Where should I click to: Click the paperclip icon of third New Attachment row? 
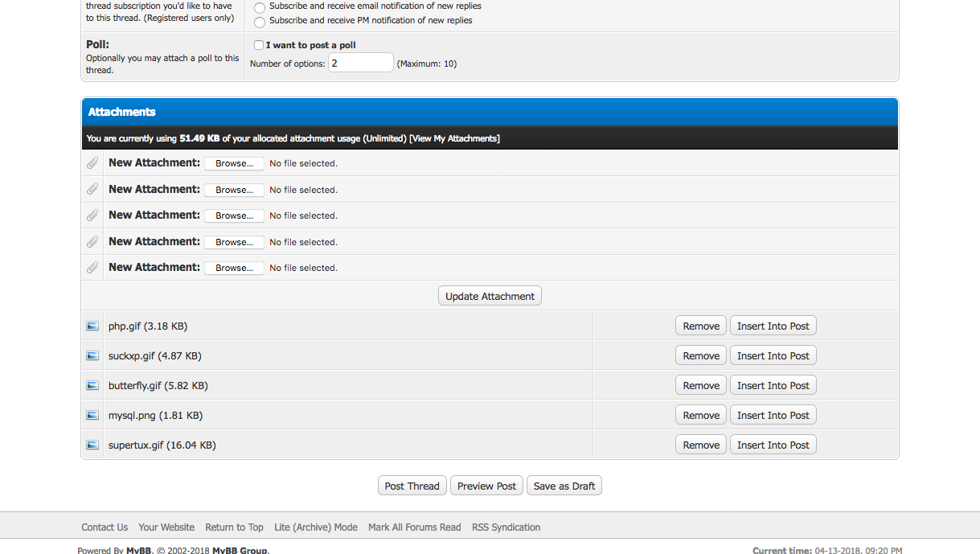92,215
